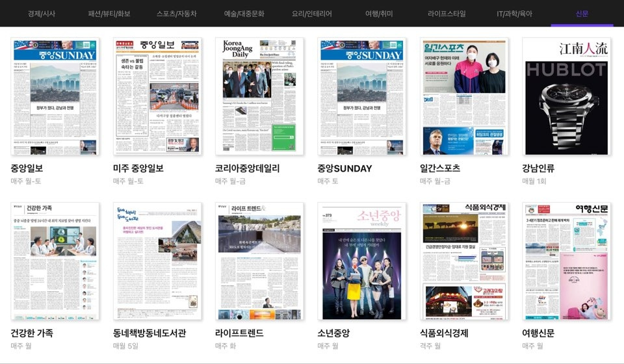Open the 미주 중앙일보 cover thumbnail
Screen dimensions: 624x364
(x=157, y=96)
